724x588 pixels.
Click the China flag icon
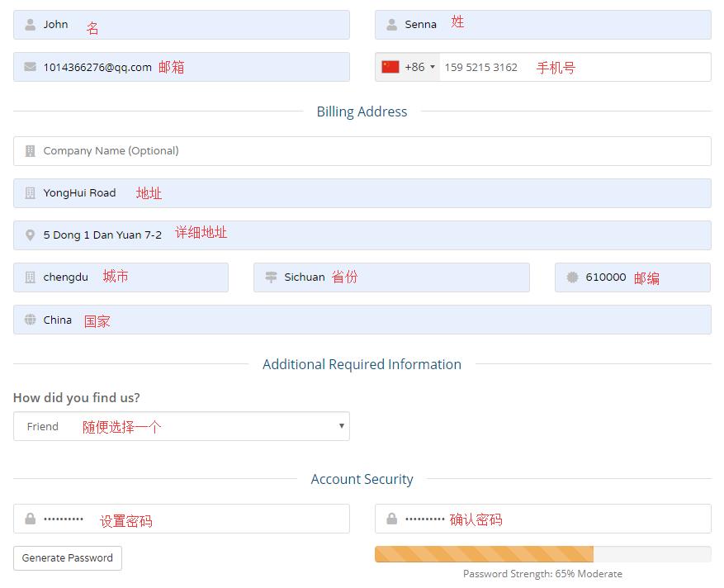tap(390, 67)
